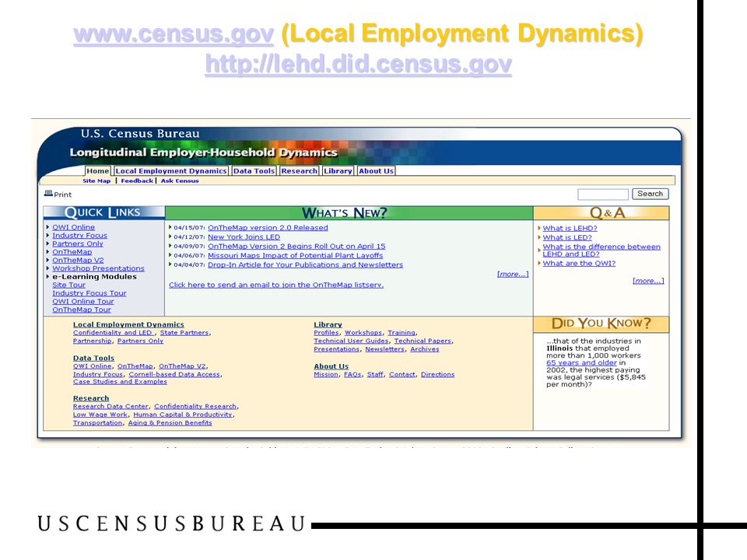747x560 pixels.
Task: Open 'difference between LEHD and LED' question
Action: pyautogui.click(x=601, y=250)
